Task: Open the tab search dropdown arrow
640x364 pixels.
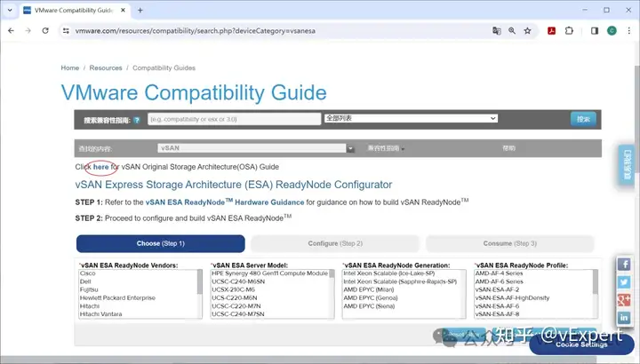Action: [x=10, y=10]
